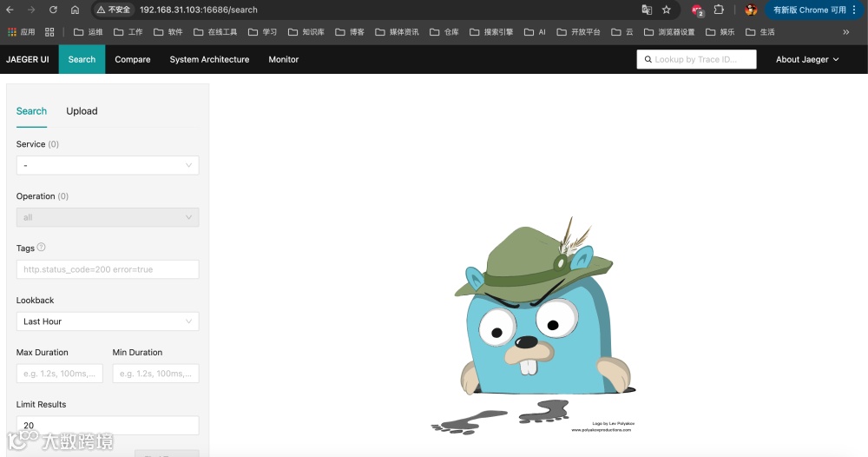The height and width of the screenshot is (457, 868).
Task: Expand the About Jaeger menu
Action: (x=807, y=59)
